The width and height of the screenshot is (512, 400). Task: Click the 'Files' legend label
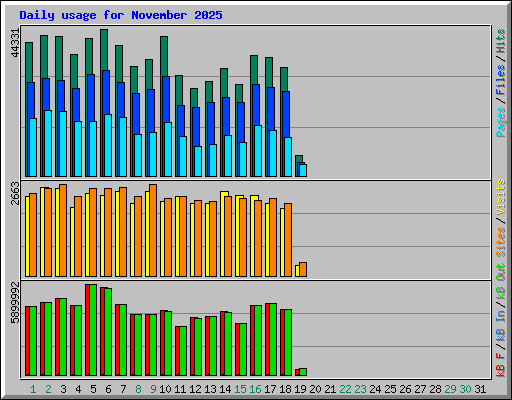point(501,80)
